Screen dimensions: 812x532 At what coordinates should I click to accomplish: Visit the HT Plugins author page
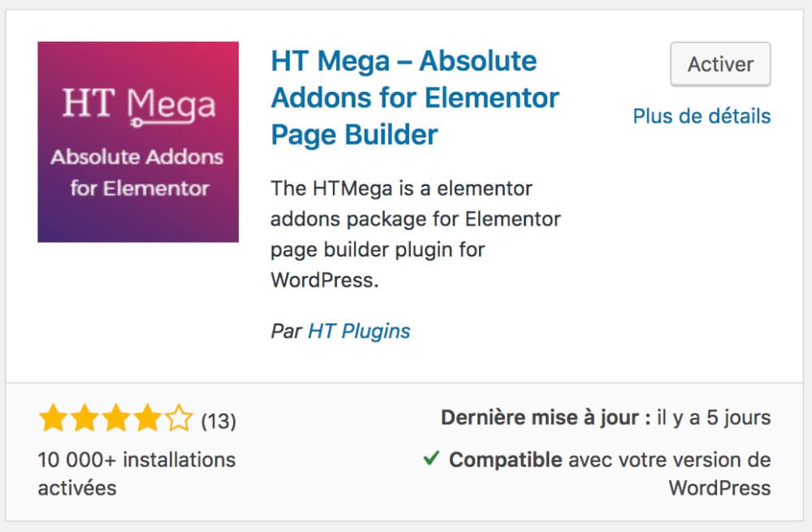(359, 331)
